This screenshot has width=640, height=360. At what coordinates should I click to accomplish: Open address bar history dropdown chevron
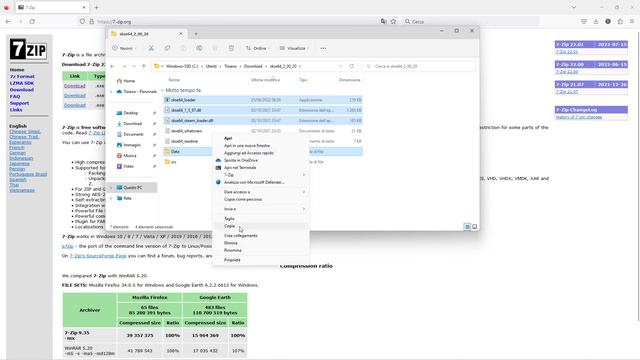340,66
